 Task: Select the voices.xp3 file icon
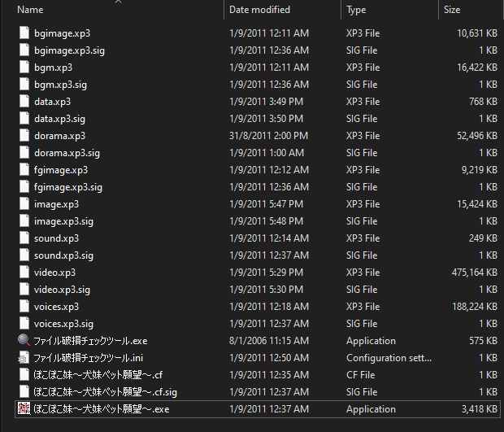coord(24,307)
